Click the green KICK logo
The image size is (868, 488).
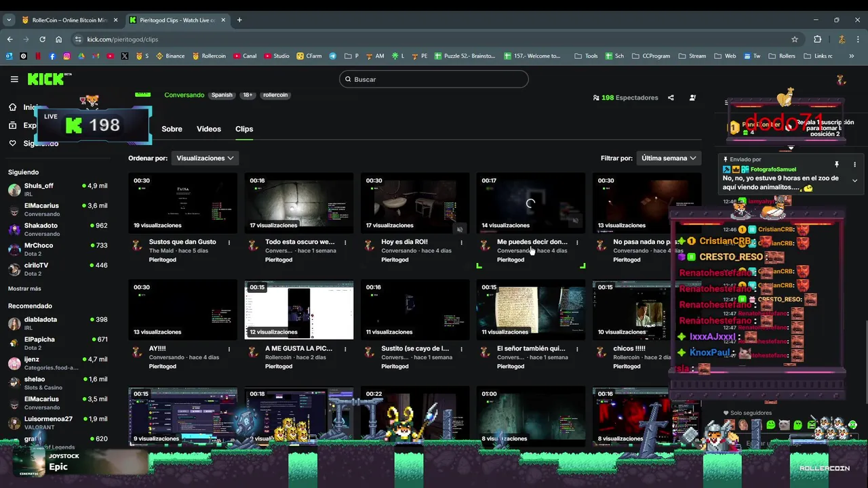pos(49,79)
